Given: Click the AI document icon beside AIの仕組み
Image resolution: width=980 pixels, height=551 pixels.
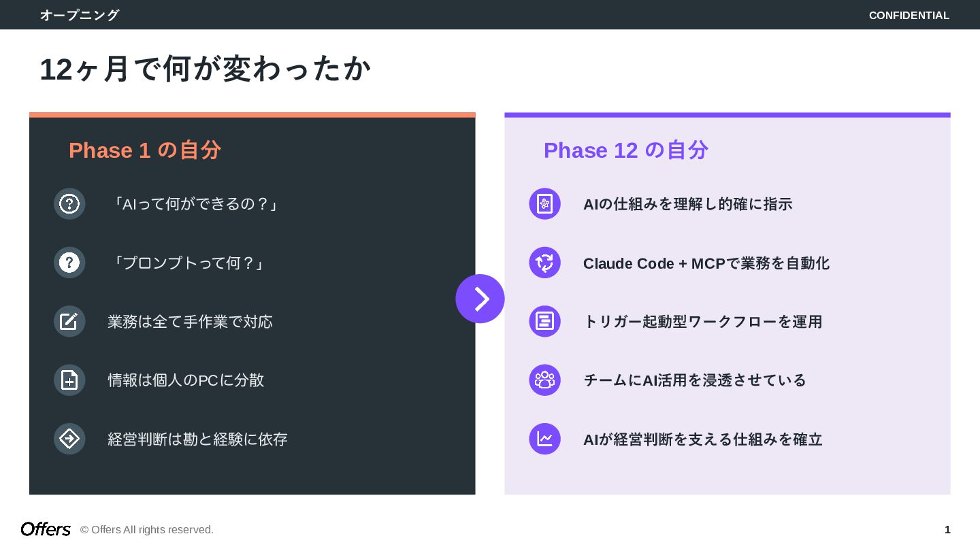Looking at the screenshot, I should pos(544,204).
